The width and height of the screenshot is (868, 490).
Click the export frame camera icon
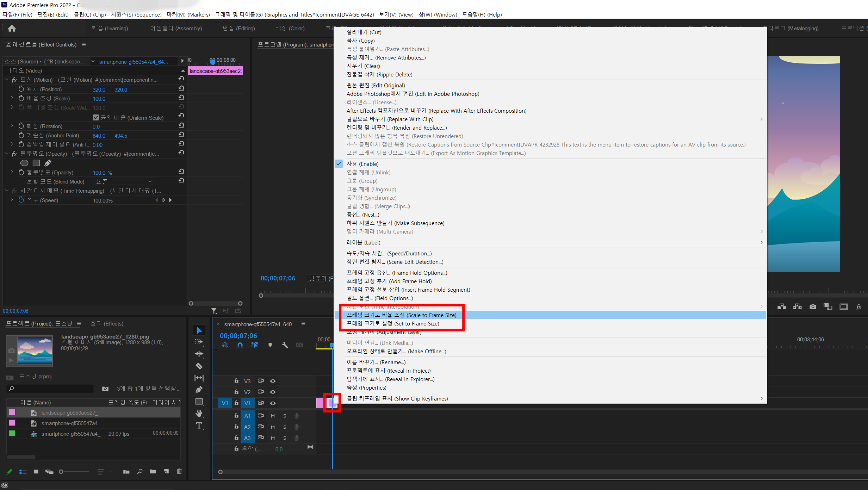coord(813,306)
